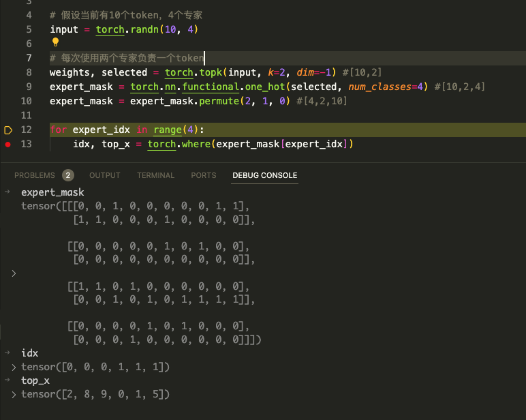526x420 pixels.
Task: Click the arrow icon before expert_mask entry
Action: tap(7, 192)
